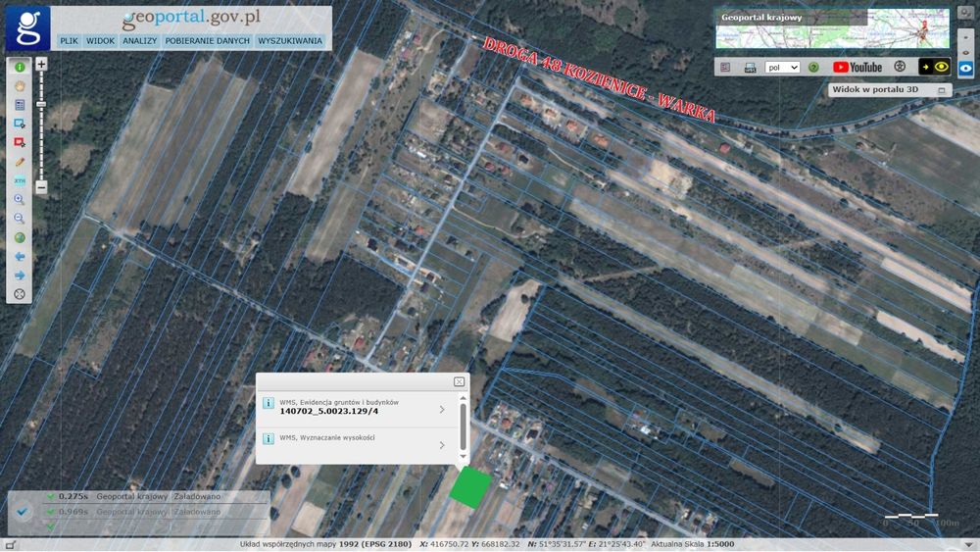Open green help question mark

(x=813, y=67)
